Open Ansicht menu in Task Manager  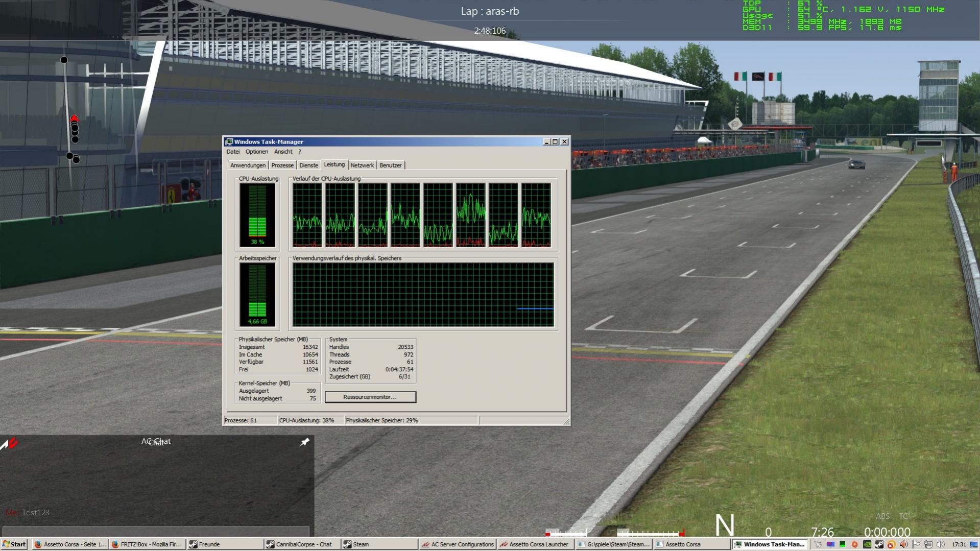pos(283,152)
